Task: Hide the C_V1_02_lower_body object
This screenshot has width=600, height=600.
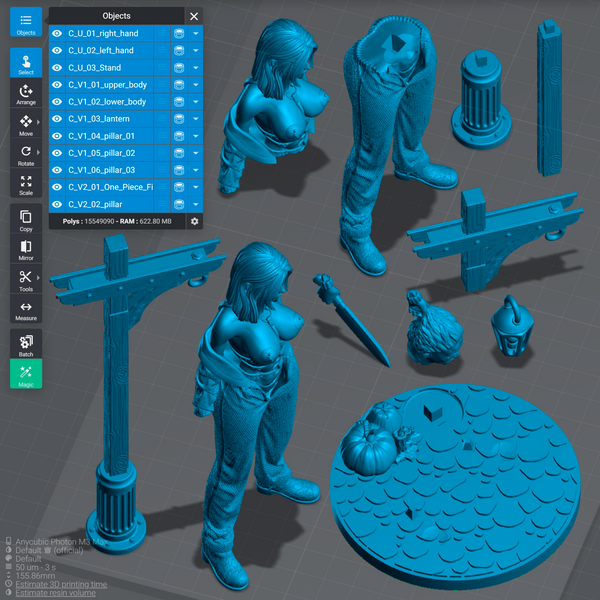Action: pyautogui.click(x=57, y=102)
